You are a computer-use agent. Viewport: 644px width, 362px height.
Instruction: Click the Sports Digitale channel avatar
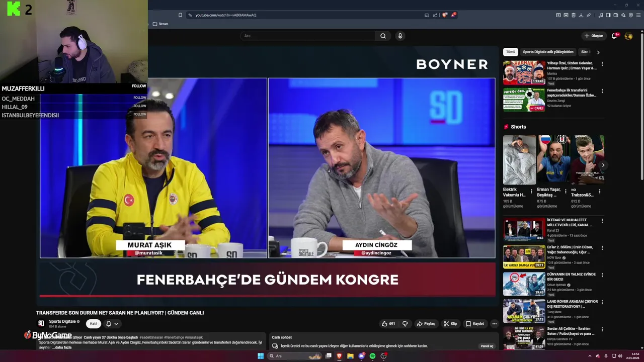[x=41, y=323]
